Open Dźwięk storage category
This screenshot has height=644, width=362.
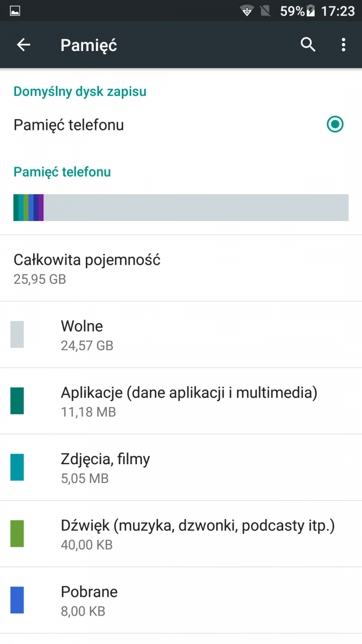point(181,534)
